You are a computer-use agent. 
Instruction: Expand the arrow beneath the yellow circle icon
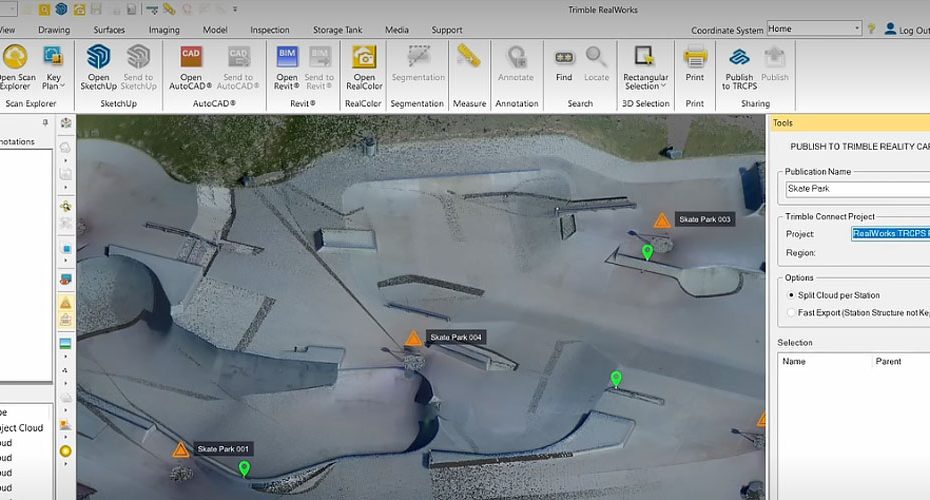click(65, 464)
